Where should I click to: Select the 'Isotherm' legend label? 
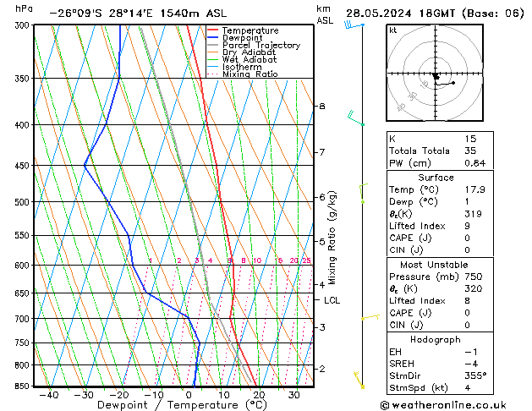[242, 67]
